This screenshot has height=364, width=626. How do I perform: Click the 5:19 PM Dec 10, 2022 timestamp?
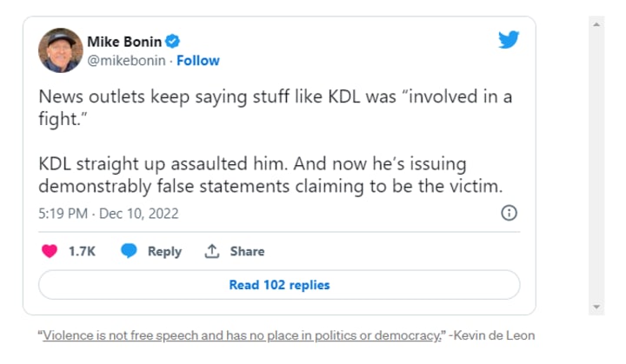point(109,213)
